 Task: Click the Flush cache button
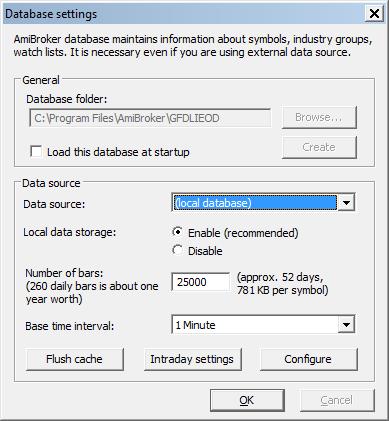[75, 359]
